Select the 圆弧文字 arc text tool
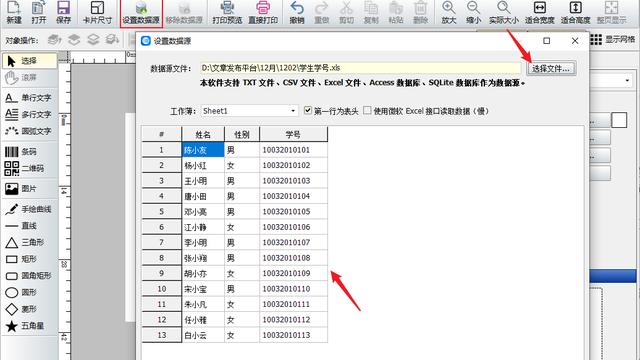This screenshot has width=640, height=360. pyautogui.click(x=29, y=131)
